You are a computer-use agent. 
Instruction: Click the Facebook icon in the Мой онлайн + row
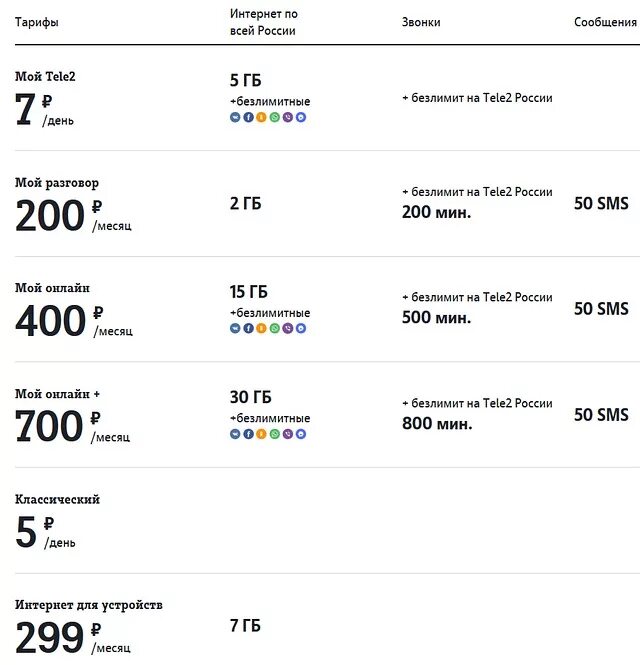(x=248, y=434)
